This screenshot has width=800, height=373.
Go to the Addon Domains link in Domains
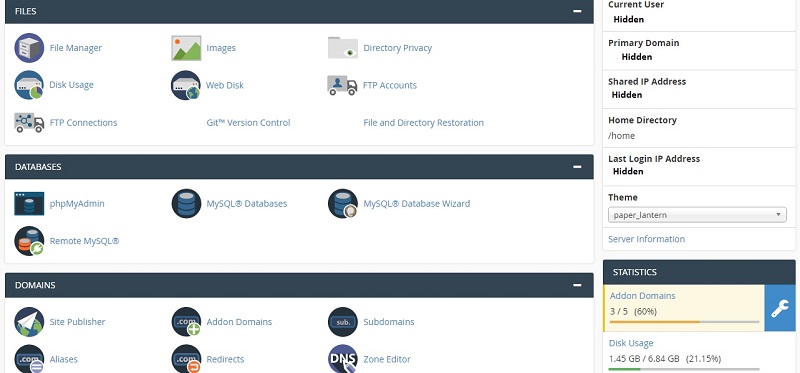[x=239, y=322]
